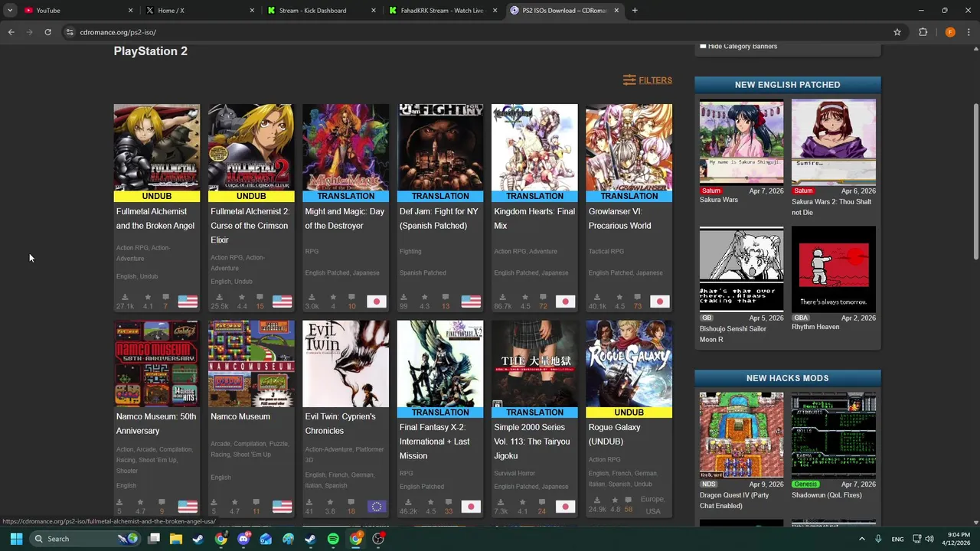The width and height of the screenshot is (980, 551).
Task: Open the volume control in system tray
Action: click(x=929, y=539)
